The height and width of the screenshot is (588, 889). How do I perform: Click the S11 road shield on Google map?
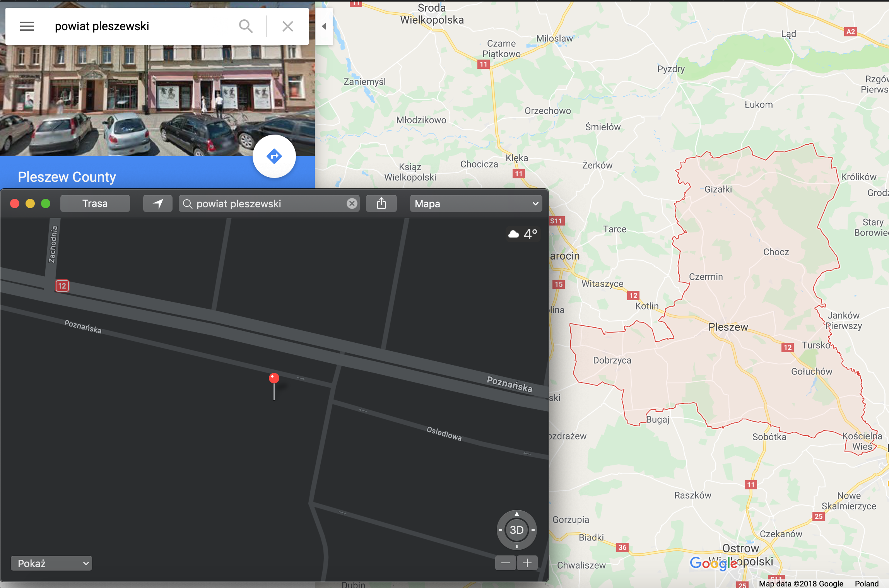(556, 221)
